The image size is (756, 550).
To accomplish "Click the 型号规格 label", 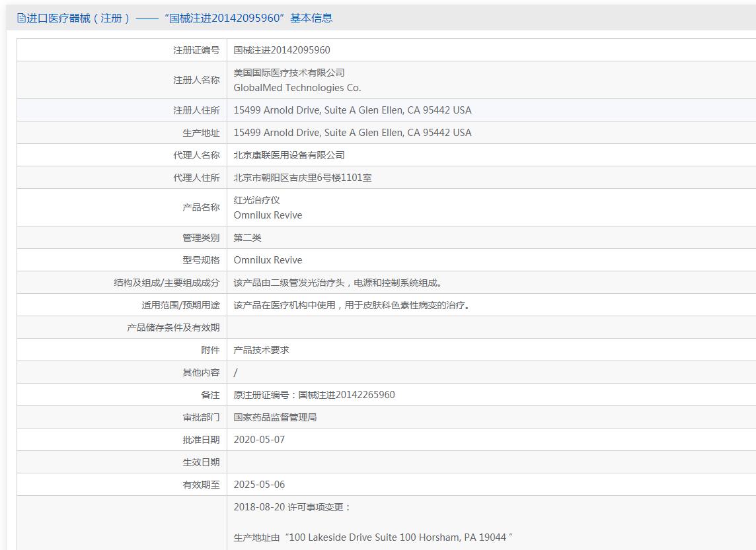I will click(201, 260).
